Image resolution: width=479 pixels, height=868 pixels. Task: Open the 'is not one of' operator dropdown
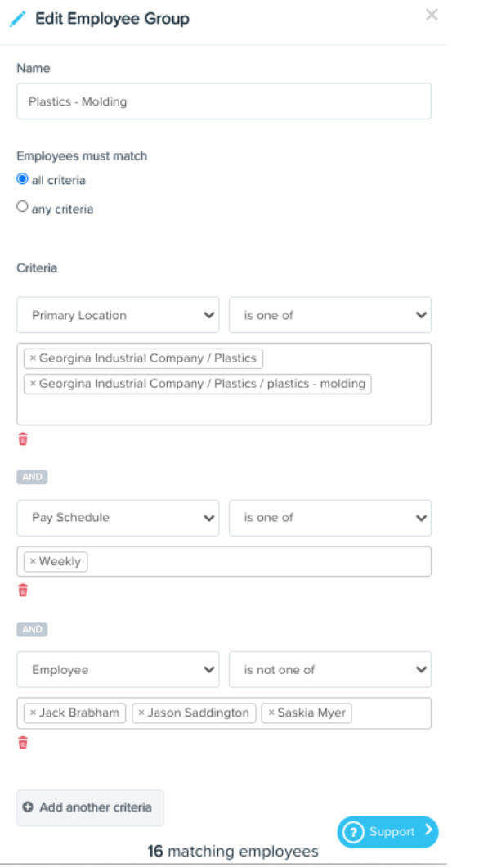[x=330, y=669]
